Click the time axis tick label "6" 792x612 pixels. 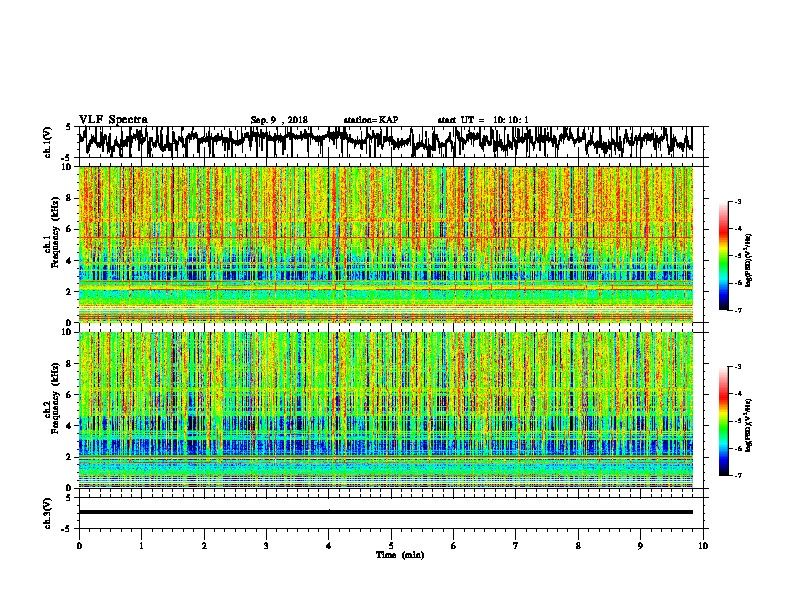[x=453, y=546]
